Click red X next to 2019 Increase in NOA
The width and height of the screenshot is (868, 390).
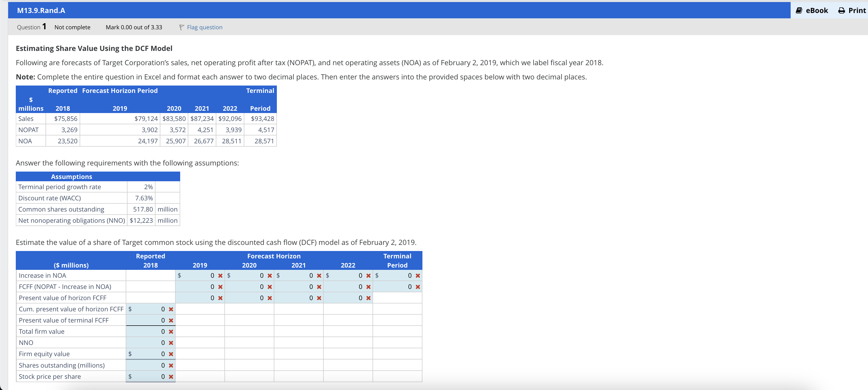pos(220,275)
